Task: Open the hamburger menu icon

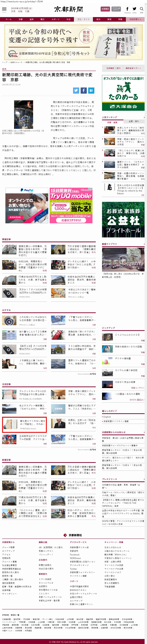Action: pos(4,9)
